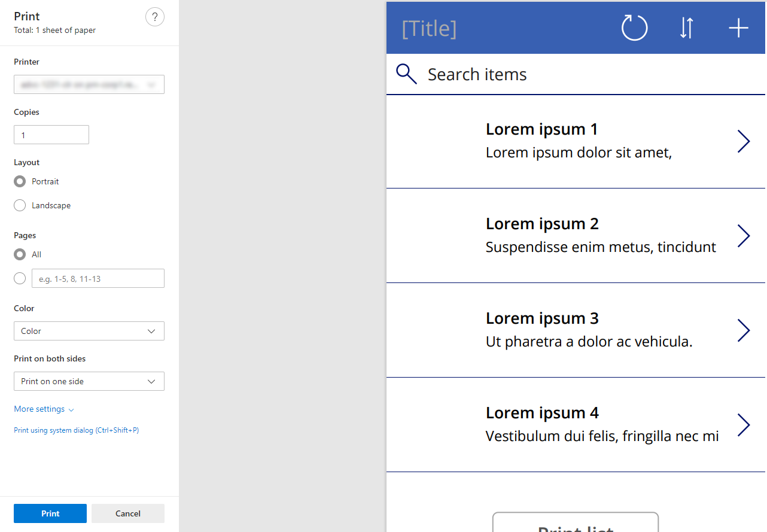767x532 pixels.
Task: Click the chevron next to Lorem ipsum 1
Action: (743, 141)
